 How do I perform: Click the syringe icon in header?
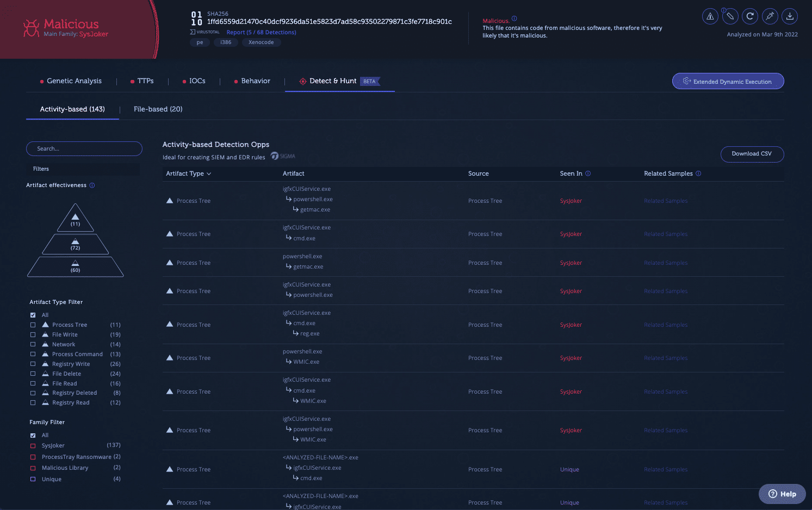pos(770,16)
